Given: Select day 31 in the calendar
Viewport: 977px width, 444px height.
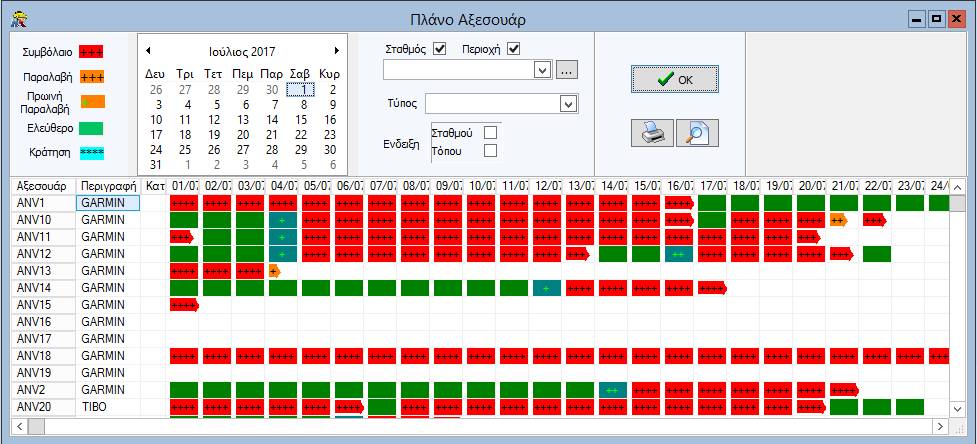Looking at the screenshot, I should pos(156,165).
